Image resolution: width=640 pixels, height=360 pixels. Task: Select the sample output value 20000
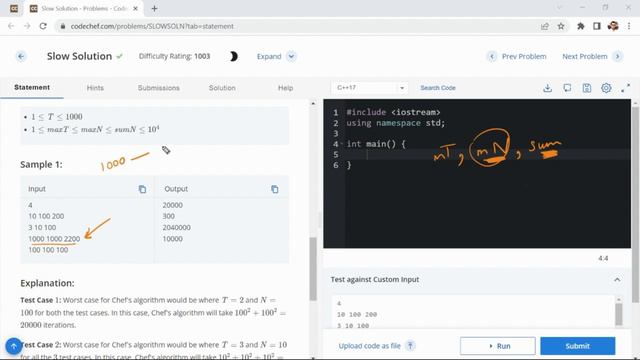pos(173,205)
